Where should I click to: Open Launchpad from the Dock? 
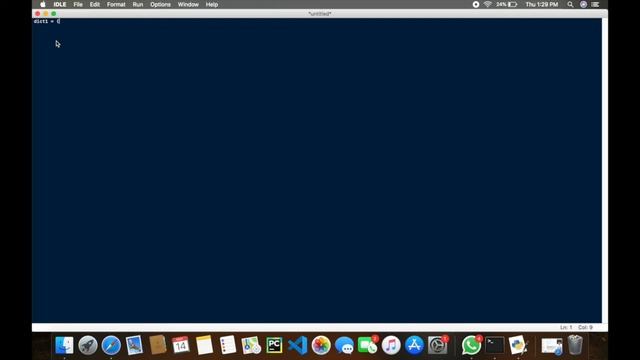88,345
